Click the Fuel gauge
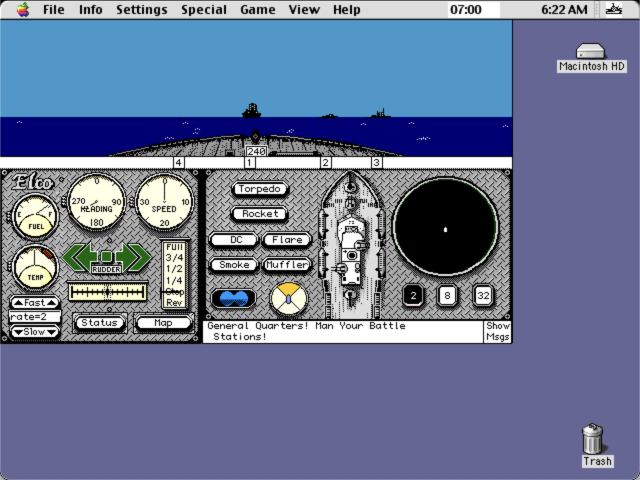The image size is (640, 480). coord(36,217)
